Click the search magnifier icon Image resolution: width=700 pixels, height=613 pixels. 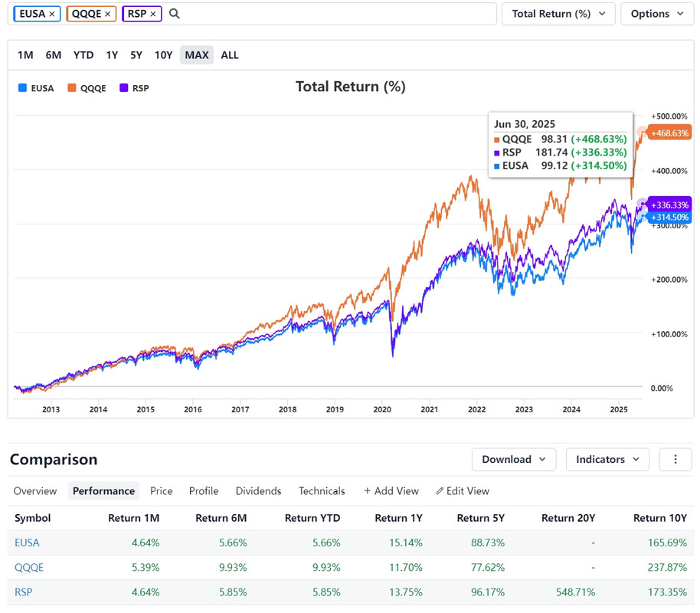tap(174, 14)
